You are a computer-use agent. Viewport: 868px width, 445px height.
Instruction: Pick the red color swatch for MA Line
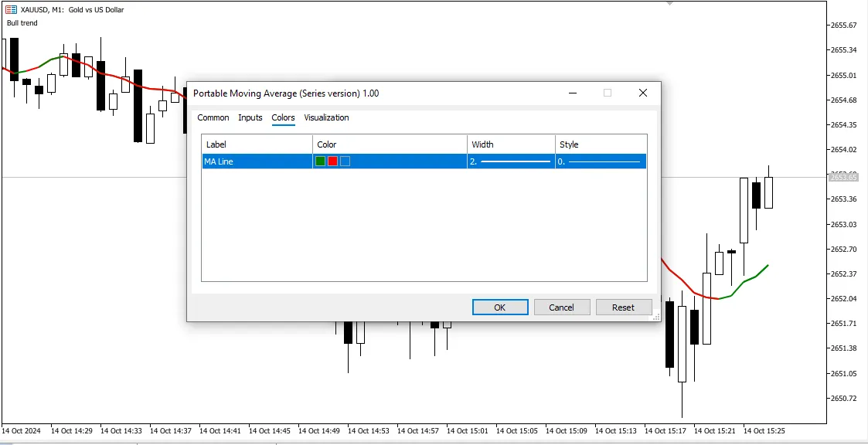[332, 161]
